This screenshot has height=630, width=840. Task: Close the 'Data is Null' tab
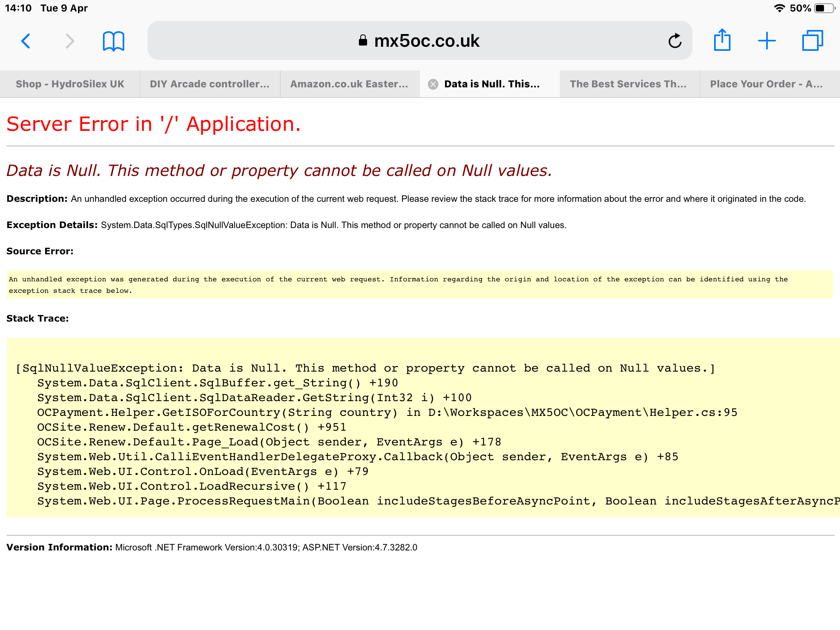433,84
